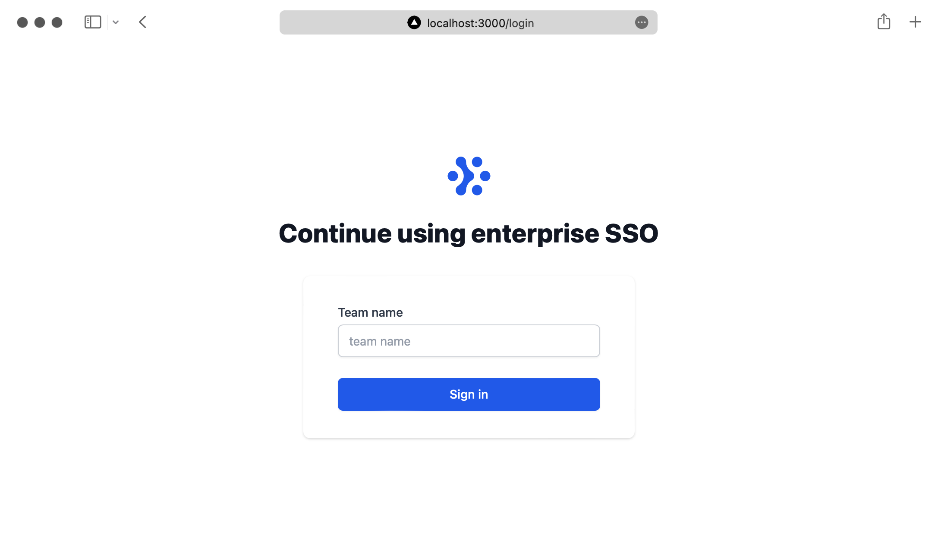Click the blue app logo
This screenshot has height=560, width=938.
click(x=469, y=176)
